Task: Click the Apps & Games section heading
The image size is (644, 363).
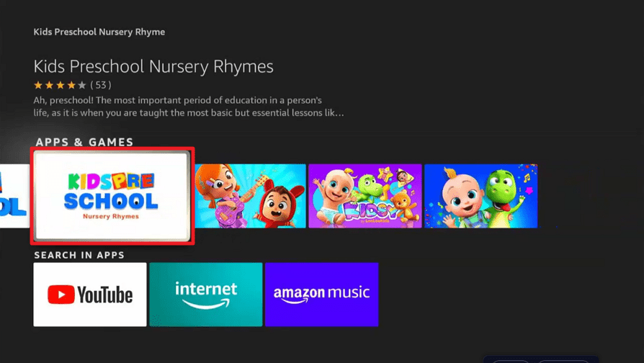Action: [84, 142]
